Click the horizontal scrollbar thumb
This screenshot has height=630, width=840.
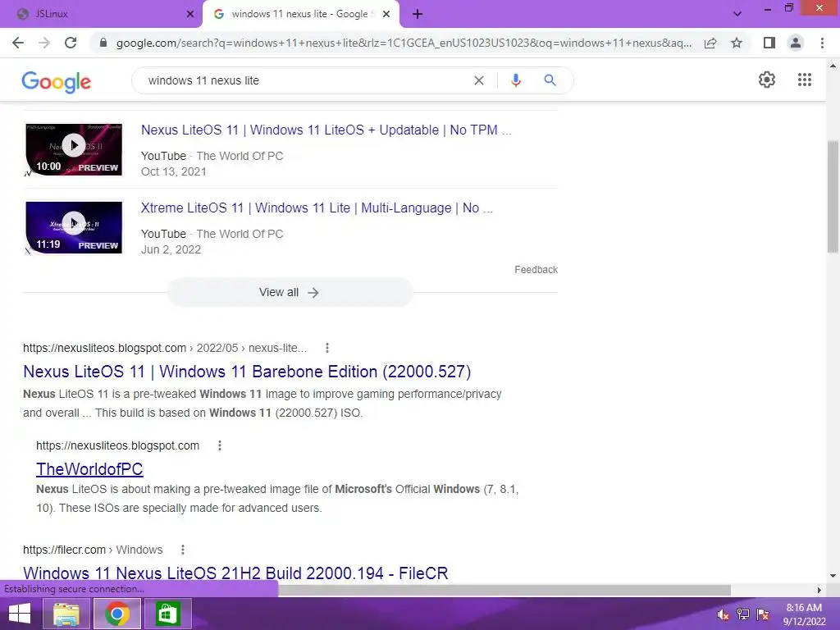click(504, 590)
